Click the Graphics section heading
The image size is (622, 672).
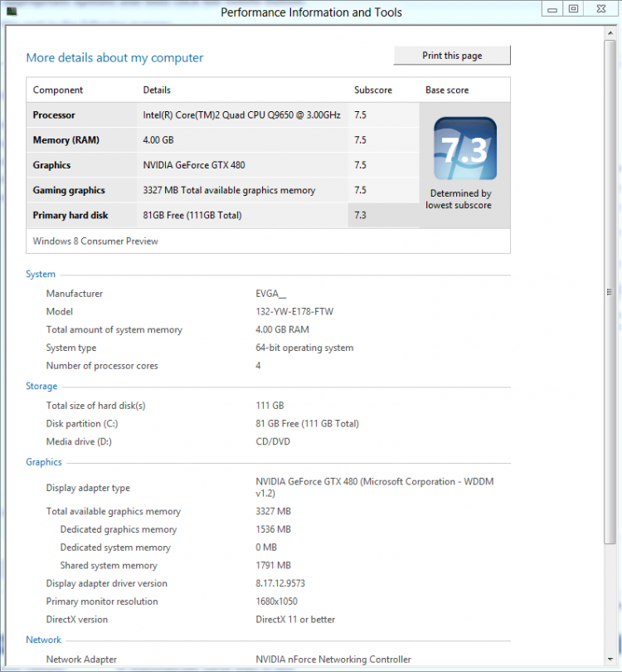pos(44,462)
